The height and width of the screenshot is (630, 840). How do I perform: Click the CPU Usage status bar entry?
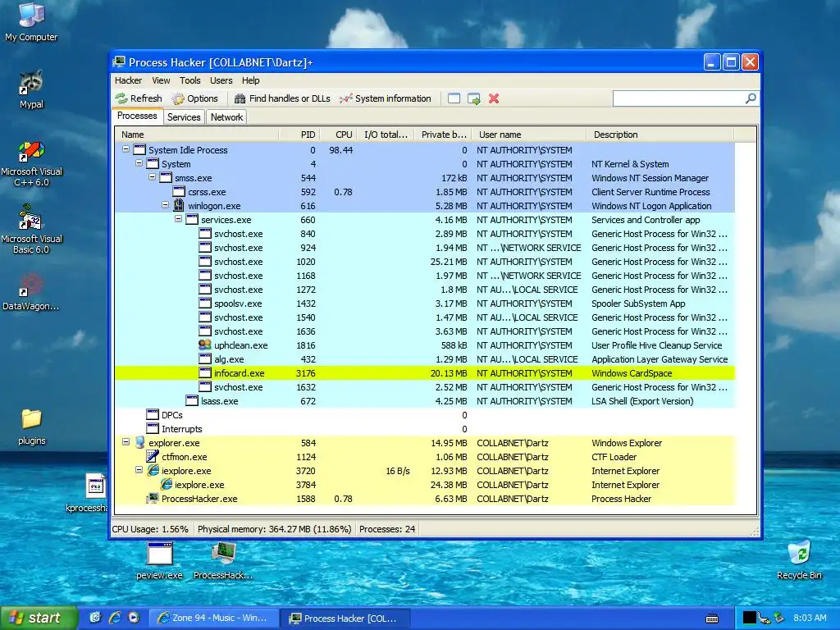tap(150, 529)
